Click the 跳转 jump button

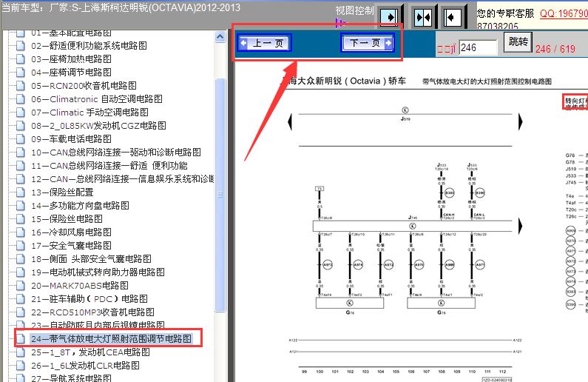(518, 42)
